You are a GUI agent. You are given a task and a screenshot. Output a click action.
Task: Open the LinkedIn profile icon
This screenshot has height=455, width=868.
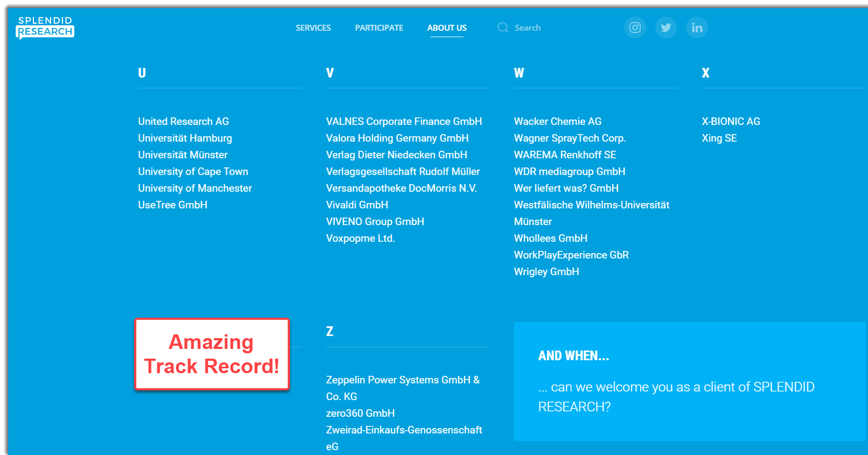coord(697,27)
